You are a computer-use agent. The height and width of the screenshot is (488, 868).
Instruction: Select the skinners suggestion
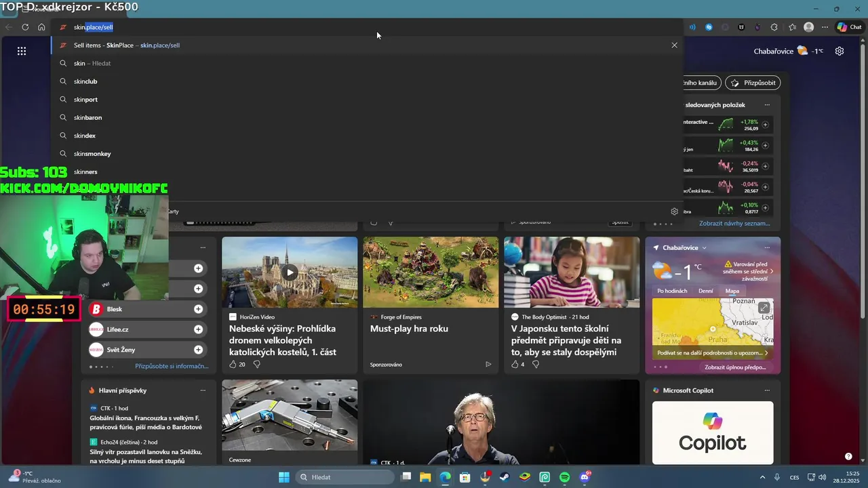tap(366, 171)
